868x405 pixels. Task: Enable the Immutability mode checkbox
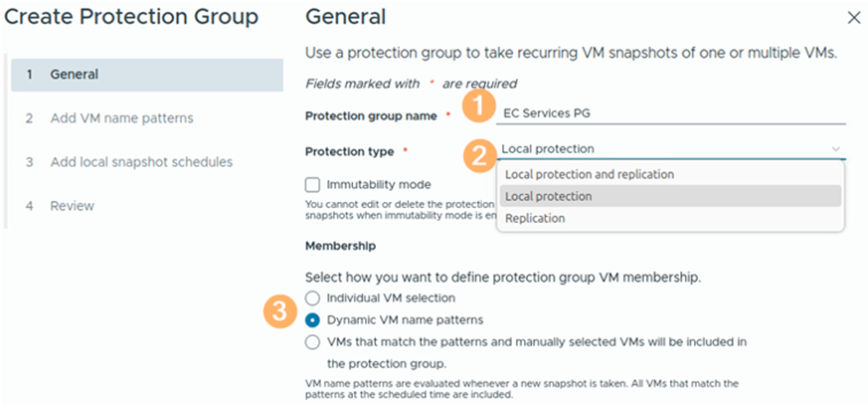point(313,184)
